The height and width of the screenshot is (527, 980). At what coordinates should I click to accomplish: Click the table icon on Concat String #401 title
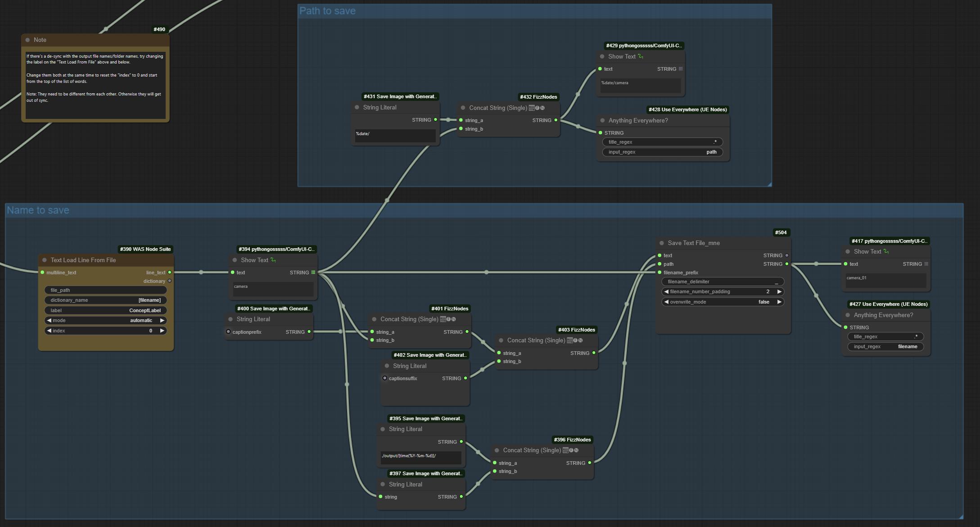443,319
